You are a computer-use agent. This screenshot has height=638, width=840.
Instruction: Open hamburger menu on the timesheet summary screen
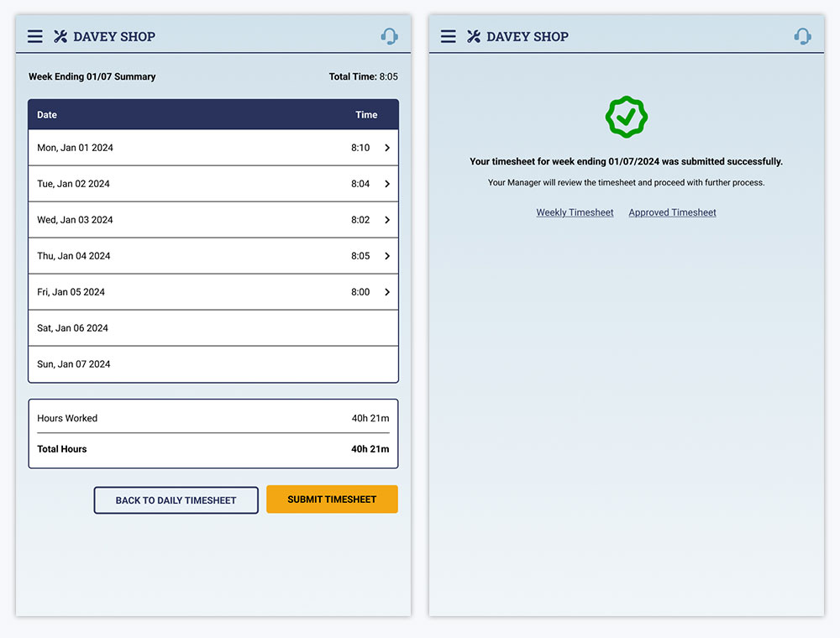click(34, 36)
